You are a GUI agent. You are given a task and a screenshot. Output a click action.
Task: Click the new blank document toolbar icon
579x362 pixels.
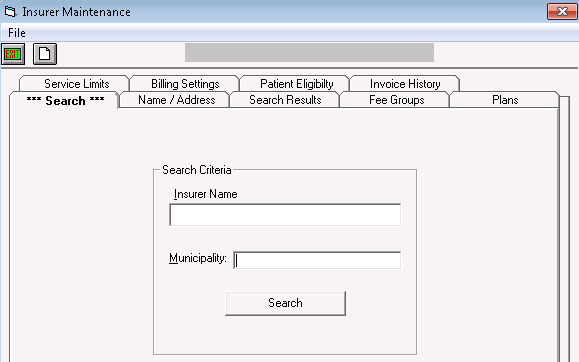point(45,54)
